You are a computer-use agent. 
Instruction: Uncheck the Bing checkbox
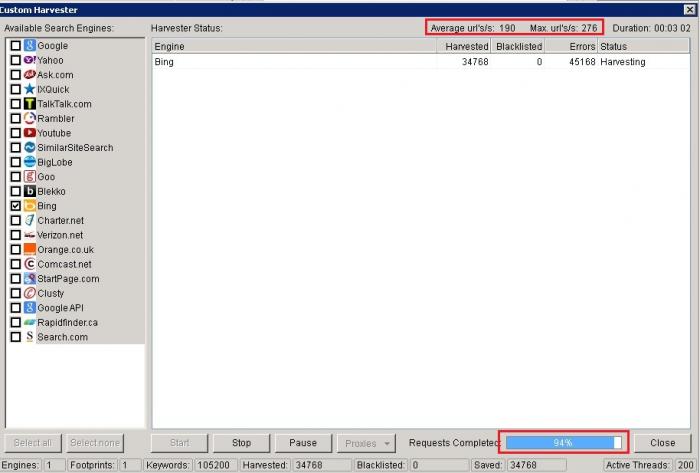(16, 206)
